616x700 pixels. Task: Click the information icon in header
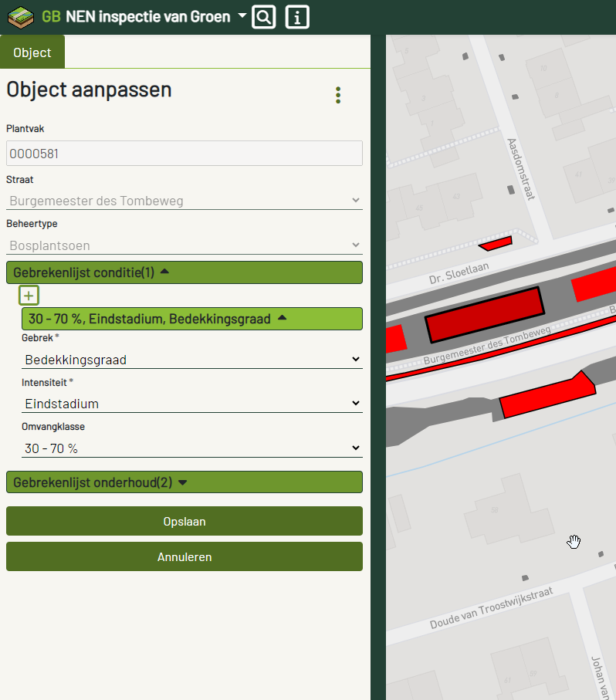297,16
